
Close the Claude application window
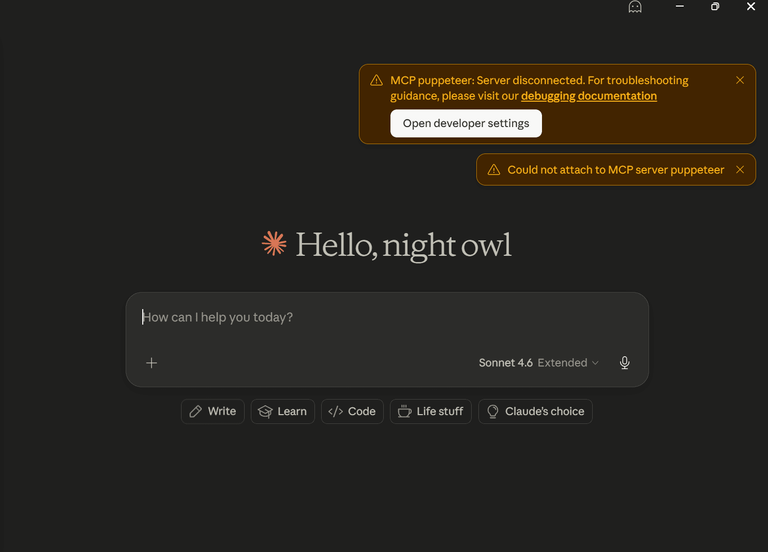click(x=751, y=6)
